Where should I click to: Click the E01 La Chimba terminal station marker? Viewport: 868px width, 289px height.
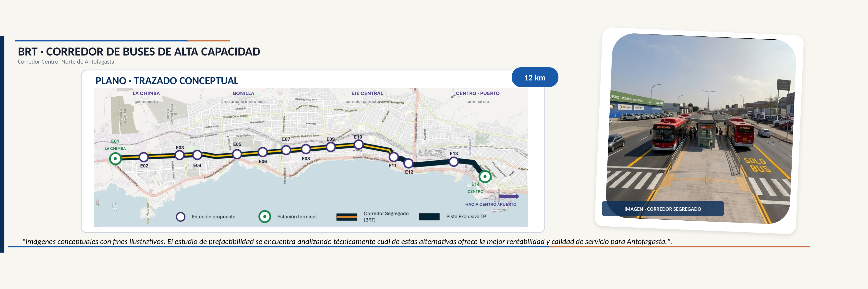point(116,158)
